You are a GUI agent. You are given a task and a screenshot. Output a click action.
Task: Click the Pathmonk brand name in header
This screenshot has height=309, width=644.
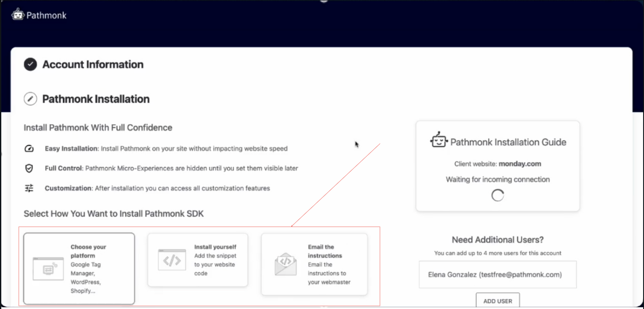46,15
